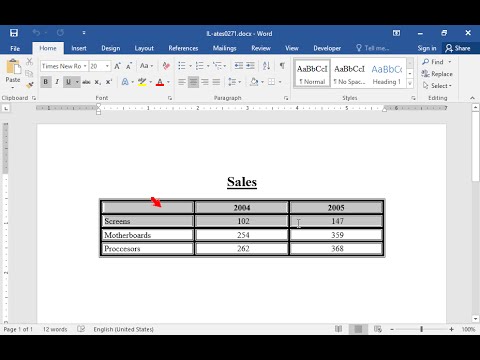Click the Grow Font size icon
Screen dimensions: 480x360
click(x=117, y=66)
